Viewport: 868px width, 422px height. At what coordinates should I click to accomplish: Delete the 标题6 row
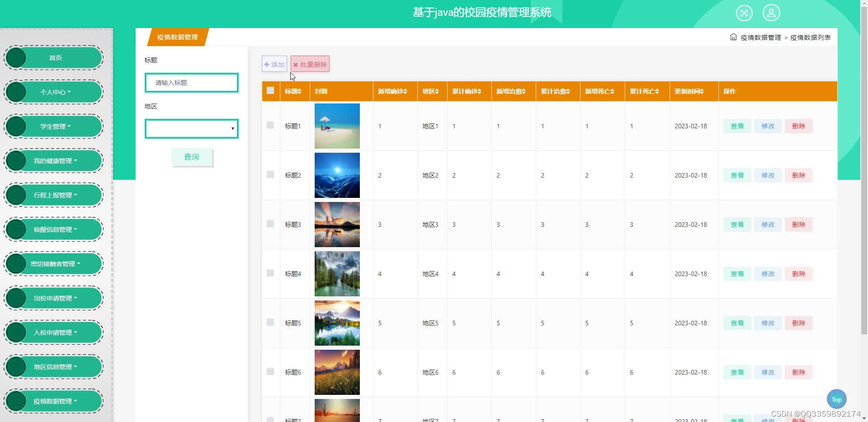pos(799,372)
